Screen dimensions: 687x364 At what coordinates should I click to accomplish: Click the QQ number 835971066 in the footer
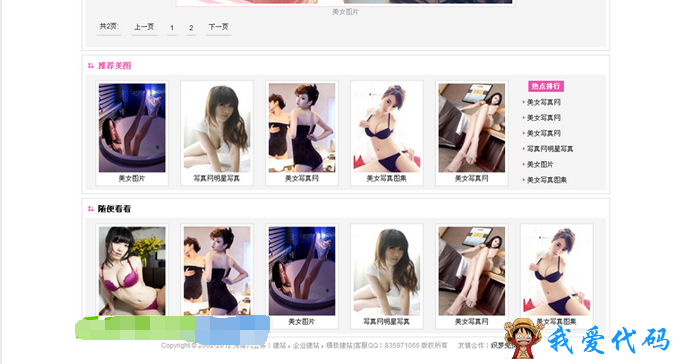point(402,346)
